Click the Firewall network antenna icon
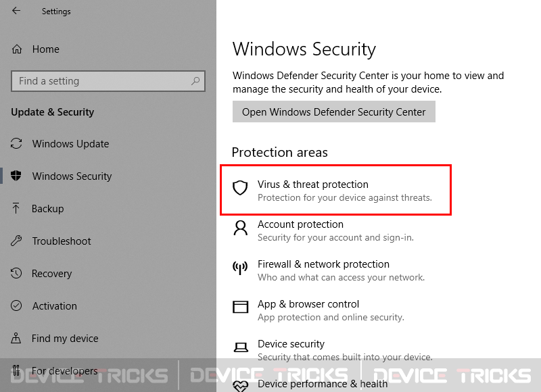This screenshot has width=541, height=392. [240, 268]
